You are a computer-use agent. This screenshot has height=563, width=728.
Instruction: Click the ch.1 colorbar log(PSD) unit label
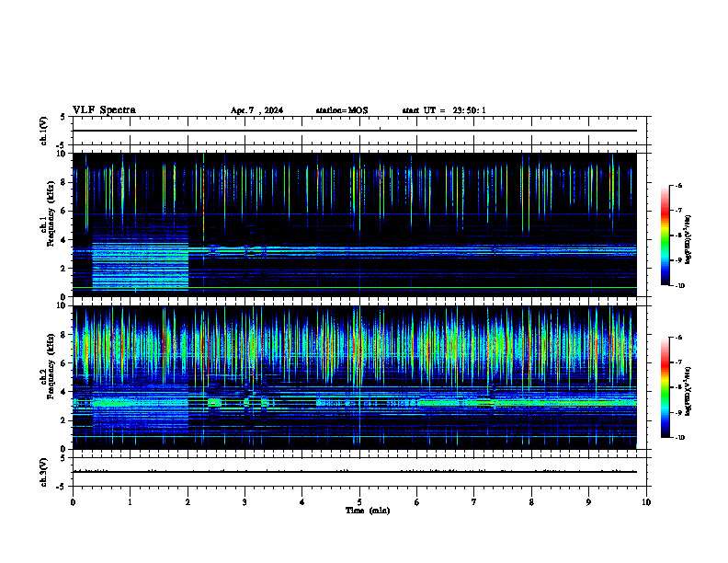(688, 239)
